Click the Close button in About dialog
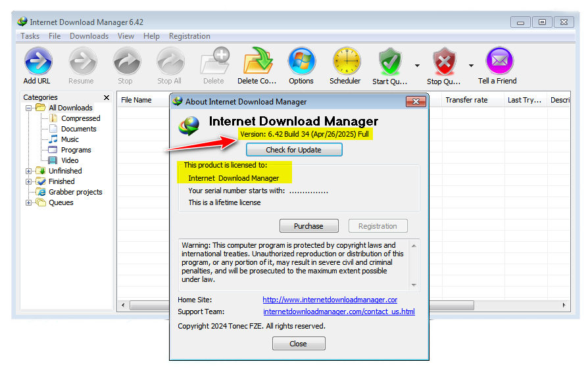The width and height of the screenshot is (588, 370). [299, 344]
